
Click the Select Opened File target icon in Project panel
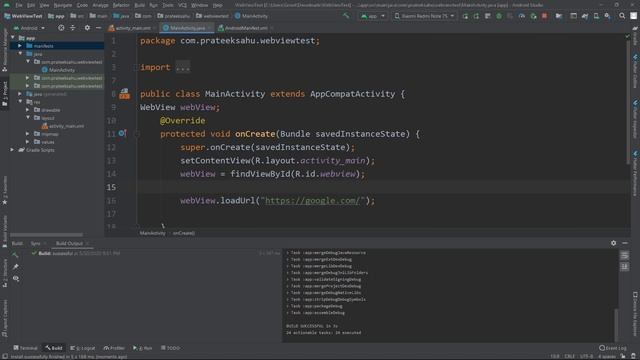pyautogui.click(x=61, y=28)
